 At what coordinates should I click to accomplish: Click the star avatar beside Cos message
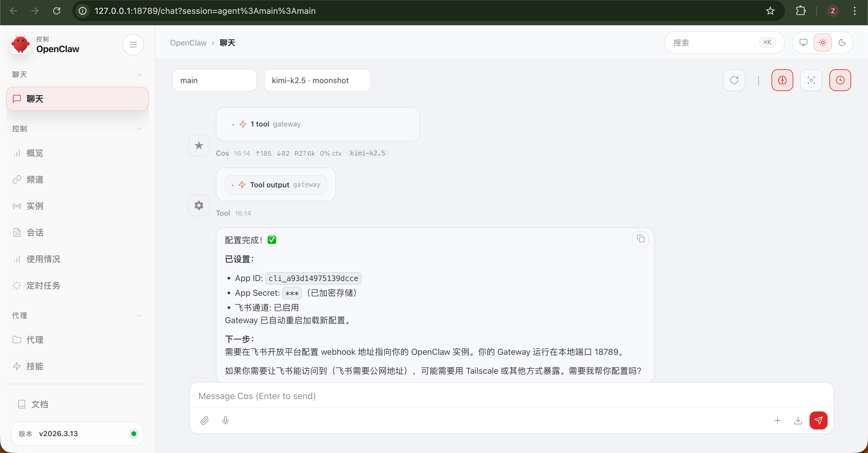(x=199, y=145)
